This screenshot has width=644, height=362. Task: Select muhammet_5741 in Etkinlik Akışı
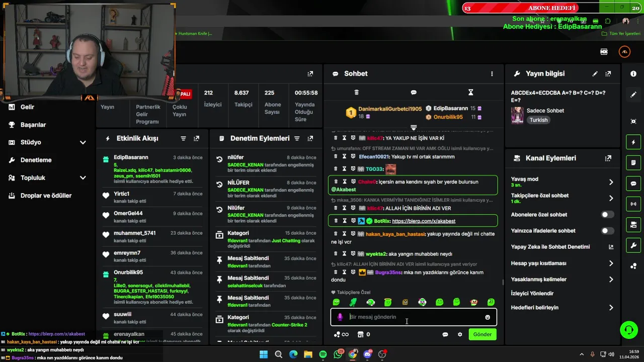coord(134,233)
